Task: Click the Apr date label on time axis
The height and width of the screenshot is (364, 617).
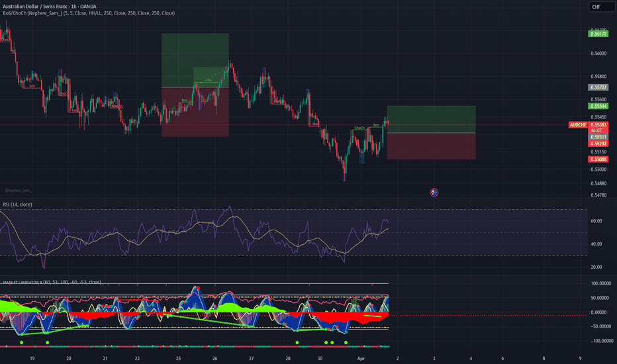Action: click(x=361, y=359)
